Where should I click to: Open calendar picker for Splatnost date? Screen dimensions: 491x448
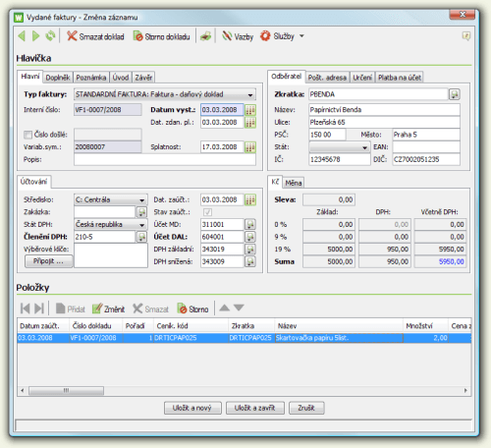point(250,147)
